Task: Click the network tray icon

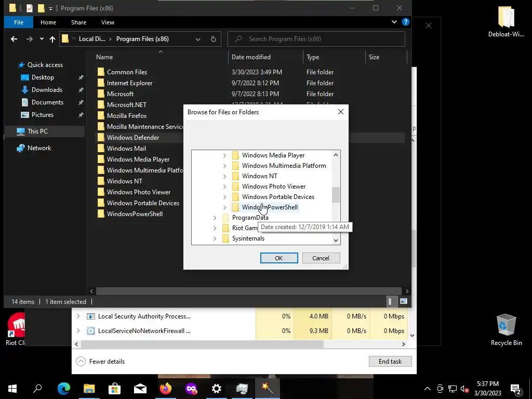Action: click(453, 389)
